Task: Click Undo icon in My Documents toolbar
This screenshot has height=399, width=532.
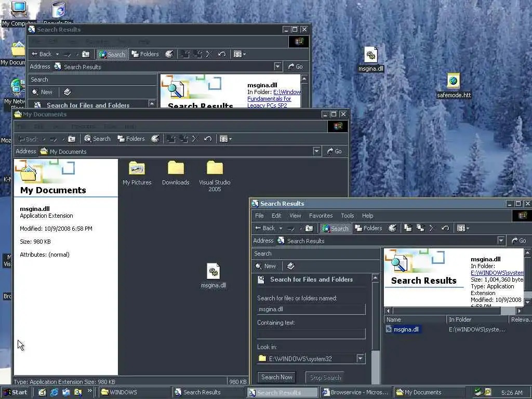Action: click(x=208, y=139)
